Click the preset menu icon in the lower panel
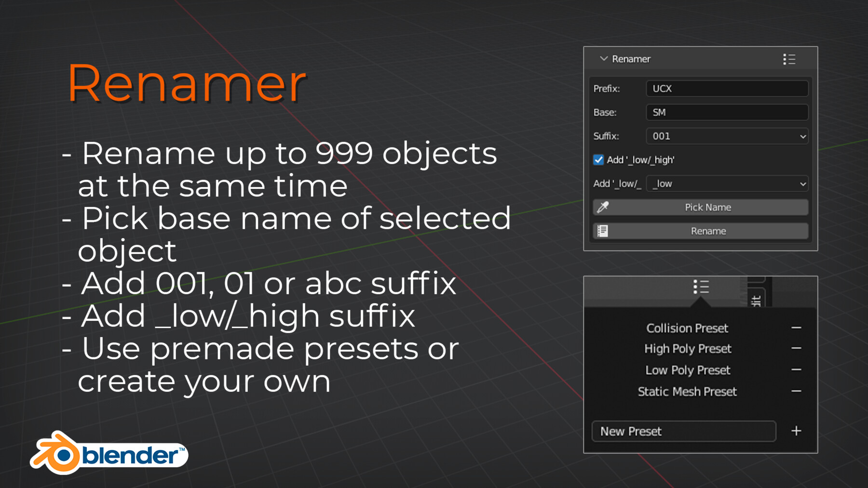This screenshot has width=868, height=488. 700,287
